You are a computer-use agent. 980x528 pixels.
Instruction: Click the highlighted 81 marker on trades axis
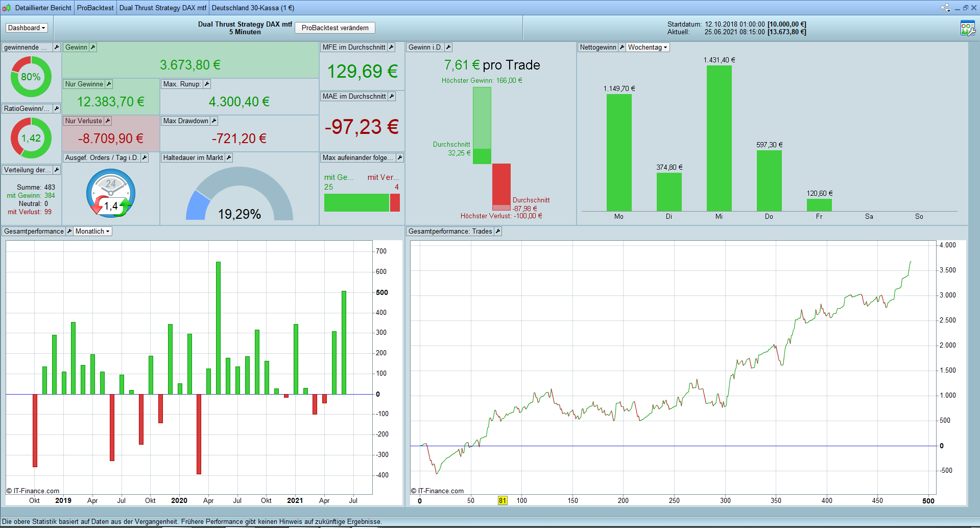point(503,500)
